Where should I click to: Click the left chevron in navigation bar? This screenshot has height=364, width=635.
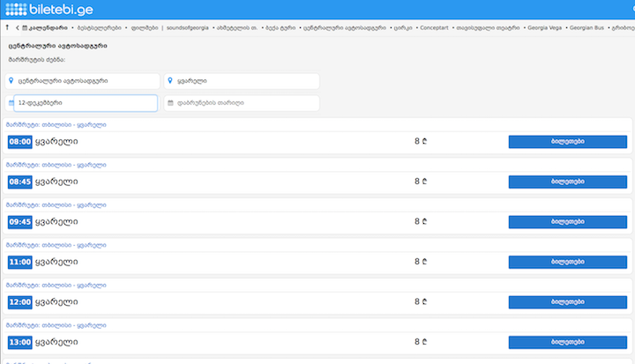pos(18,28)
